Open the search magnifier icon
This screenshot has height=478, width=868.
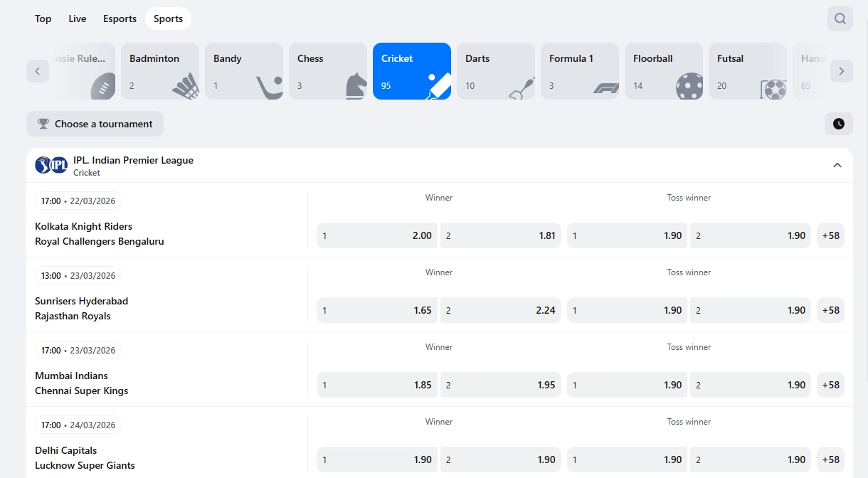click(x=840, y=18)
